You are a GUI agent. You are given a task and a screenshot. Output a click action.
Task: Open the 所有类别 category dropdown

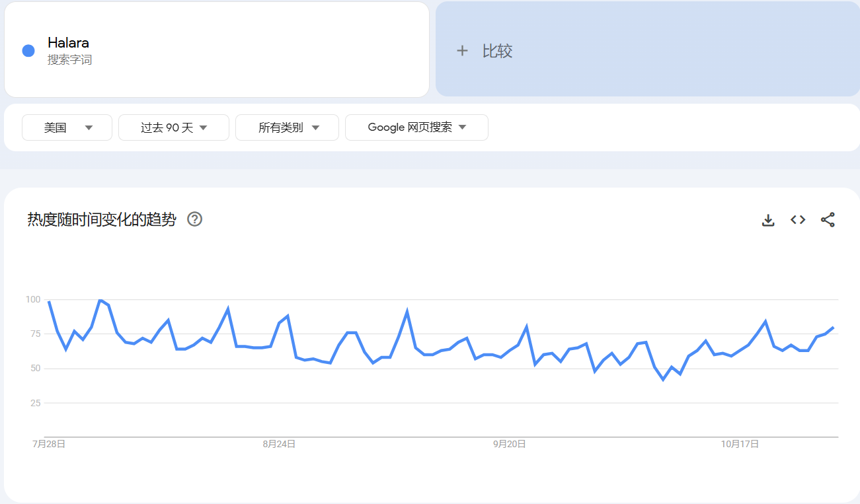pos(287,127)
